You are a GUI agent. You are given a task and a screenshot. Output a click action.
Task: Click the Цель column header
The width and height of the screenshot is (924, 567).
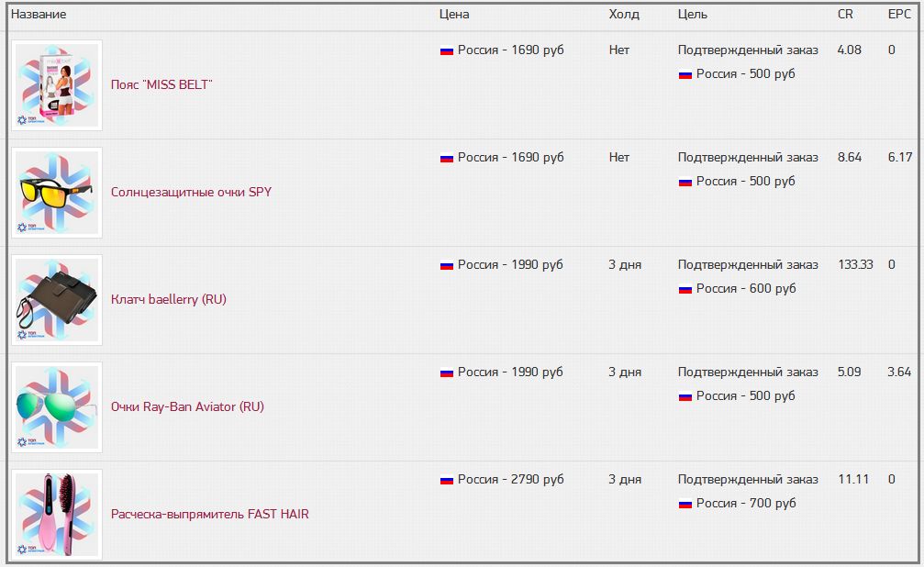tap(693, 15)
